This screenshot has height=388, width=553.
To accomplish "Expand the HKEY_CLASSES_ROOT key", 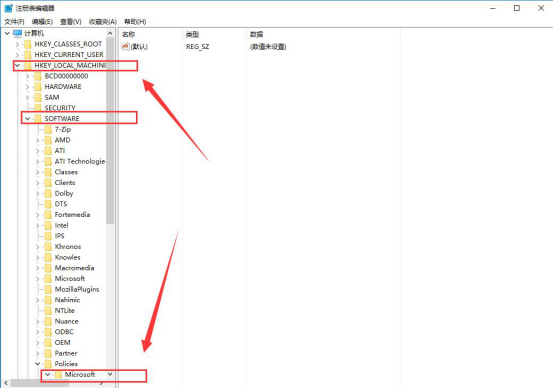I will point(17,44).
